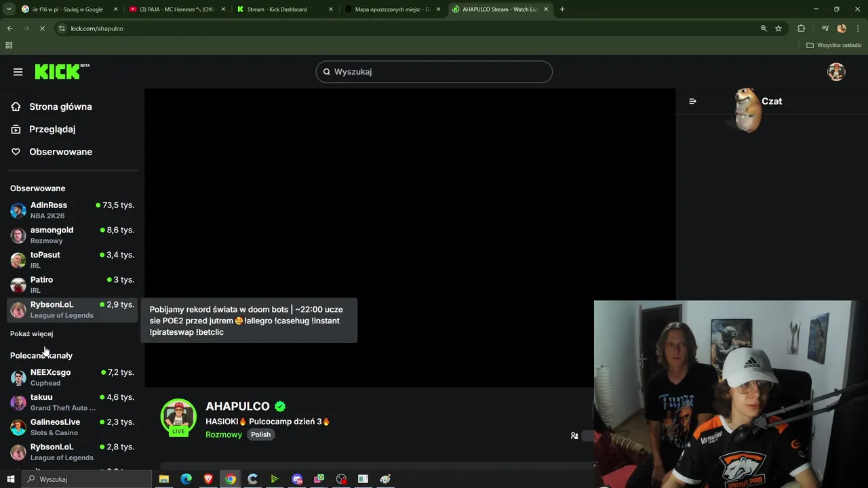The width and height of the screenshot is (868, 488).
Task: Open the apps grid in bookmarks bar
Action: pos(9,45)
